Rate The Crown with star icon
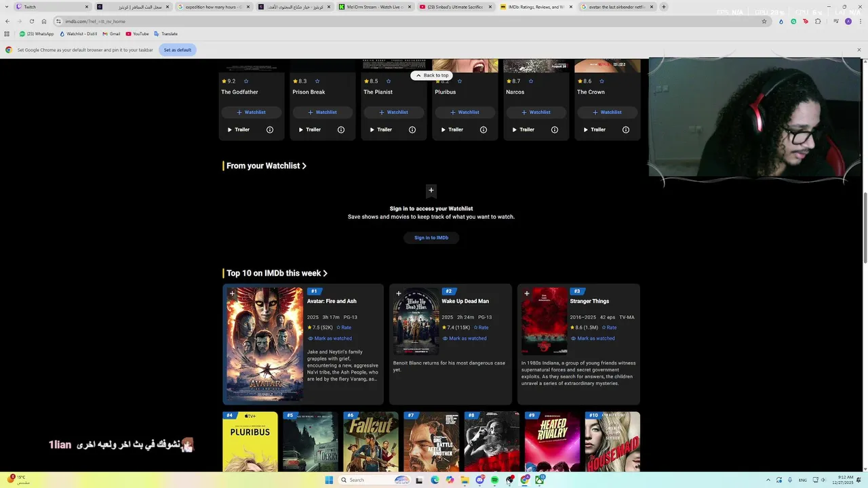Image resolution: width=868 pixels, height=488 pixels. (601, 81)
